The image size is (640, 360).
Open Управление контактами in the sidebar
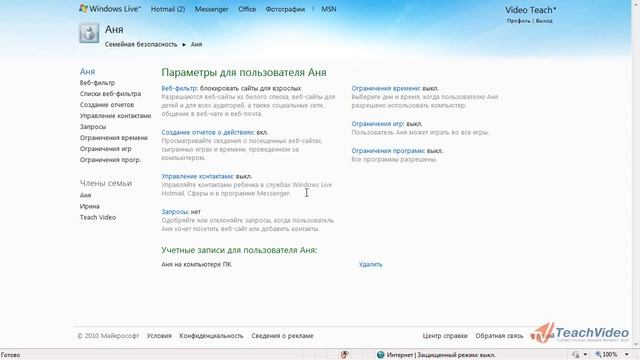click(115, 116)
